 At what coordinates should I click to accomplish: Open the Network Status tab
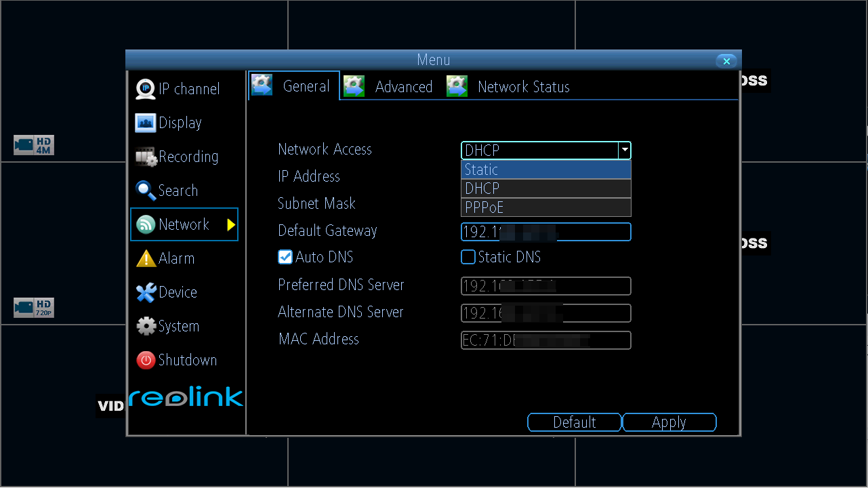[x=524, y=87]
